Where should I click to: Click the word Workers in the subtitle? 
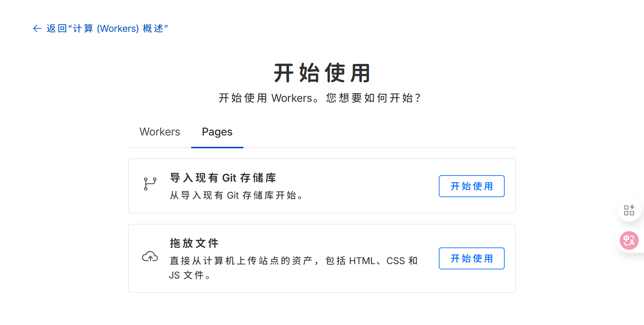pos(292,98)
